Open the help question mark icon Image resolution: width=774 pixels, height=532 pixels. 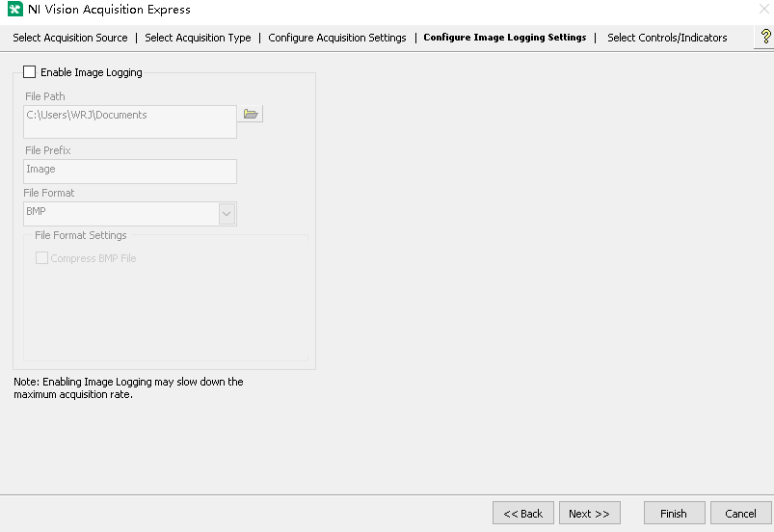click(765, 37)
